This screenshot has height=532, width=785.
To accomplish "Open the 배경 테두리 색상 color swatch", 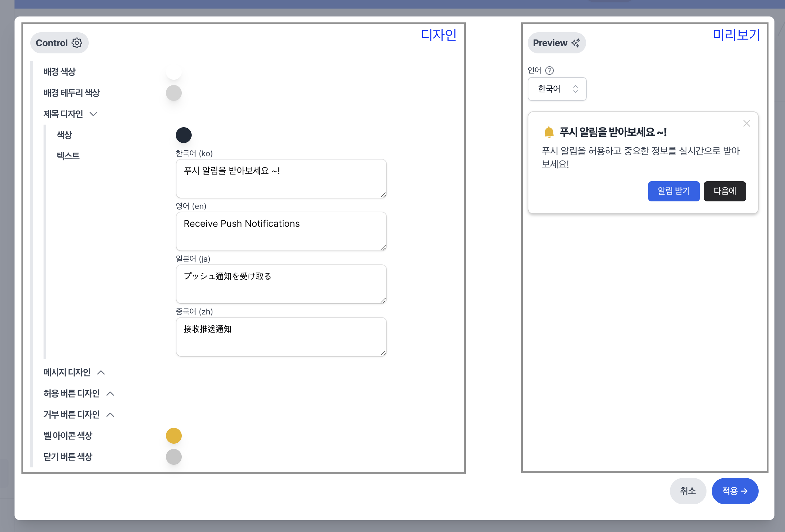I will click(173, 93).
